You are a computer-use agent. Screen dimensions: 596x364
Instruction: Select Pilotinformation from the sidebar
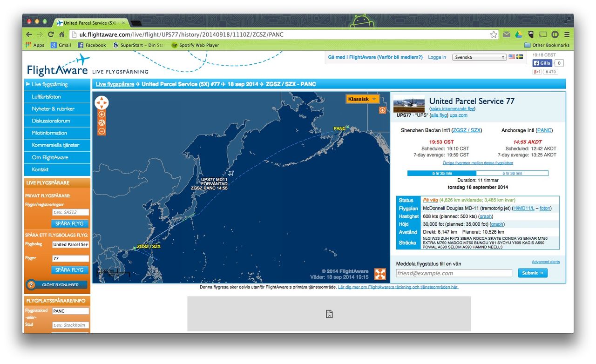(57, 133)
